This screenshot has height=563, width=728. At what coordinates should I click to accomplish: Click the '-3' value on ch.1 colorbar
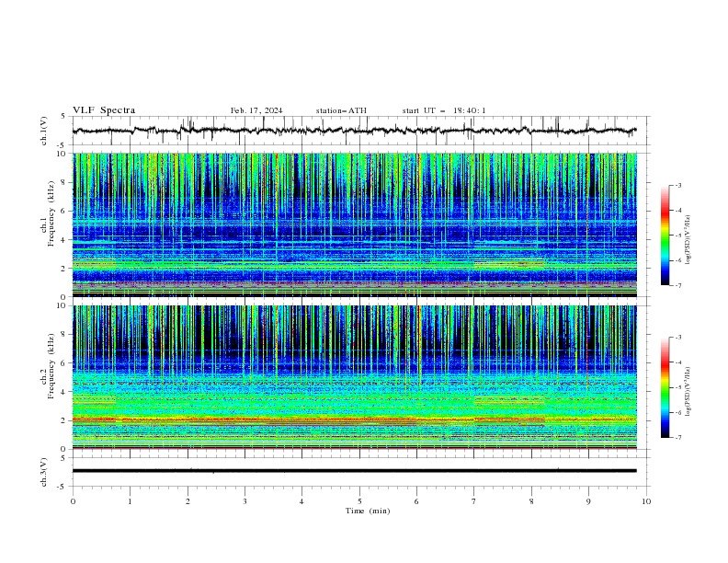click(677, 185)
